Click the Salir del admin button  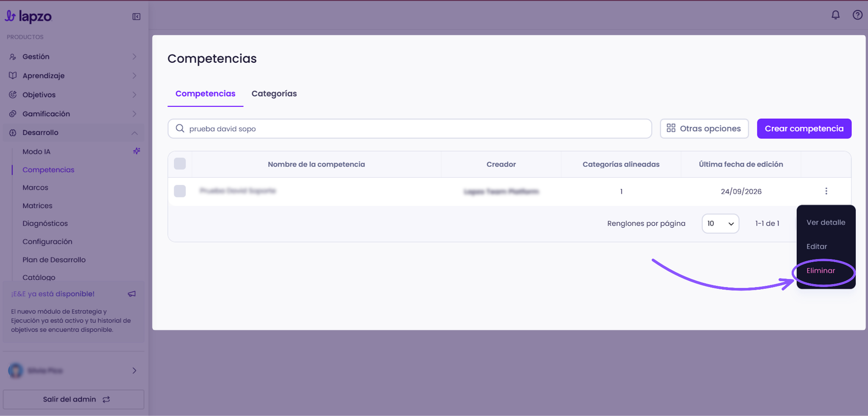click(x=74, y=399)
